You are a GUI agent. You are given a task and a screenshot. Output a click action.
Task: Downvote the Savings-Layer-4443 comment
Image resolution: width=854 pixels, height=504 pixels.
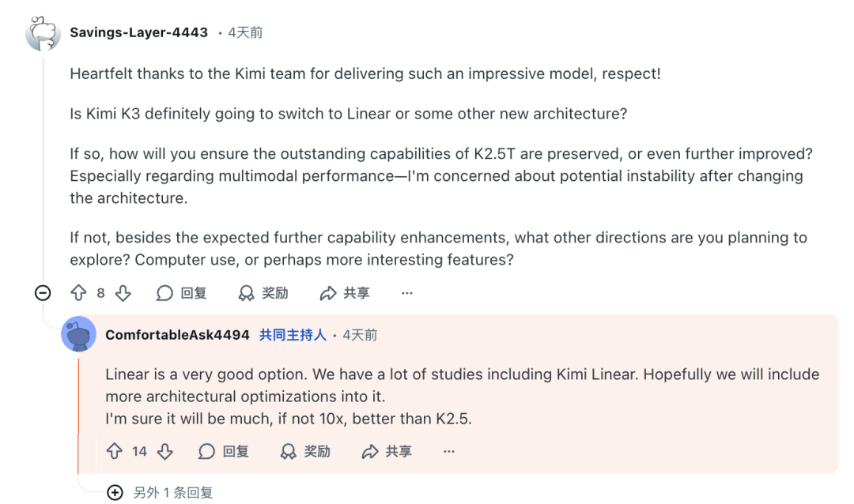[123, 293]
